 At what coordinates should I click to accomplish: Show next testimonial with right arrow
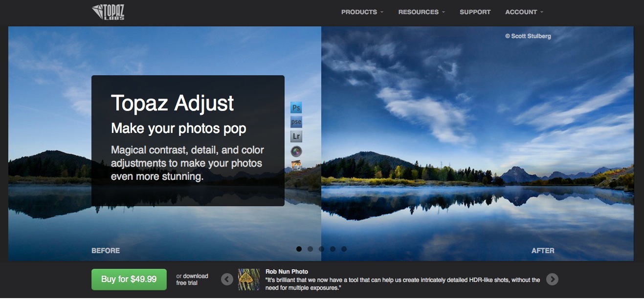(552, 279)
